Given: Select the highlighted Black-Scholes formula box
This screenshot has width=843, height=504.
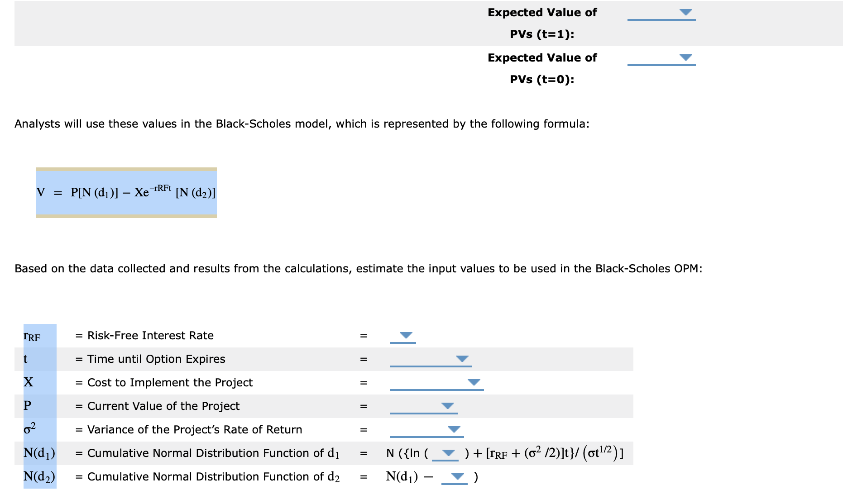Looking at the screenshot, I should 126,192.
